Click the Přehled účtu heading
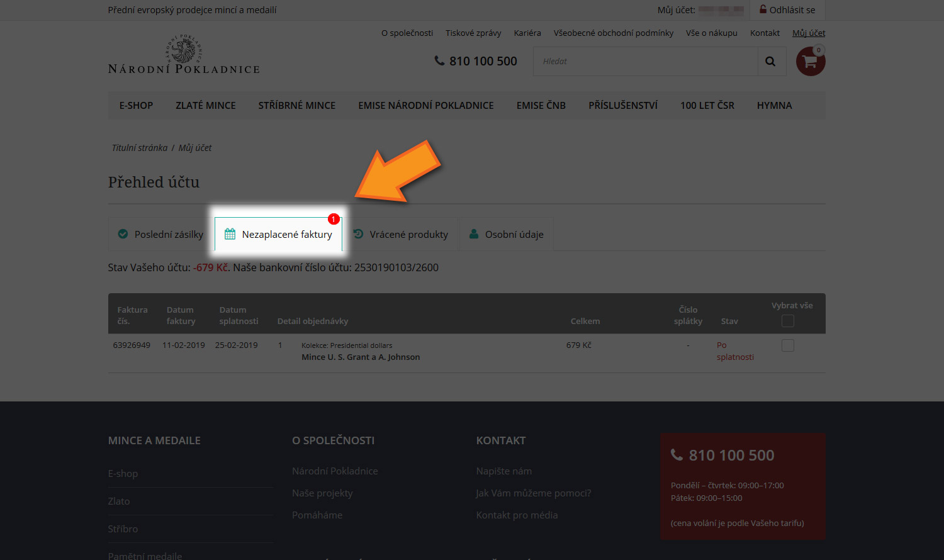 154,182
